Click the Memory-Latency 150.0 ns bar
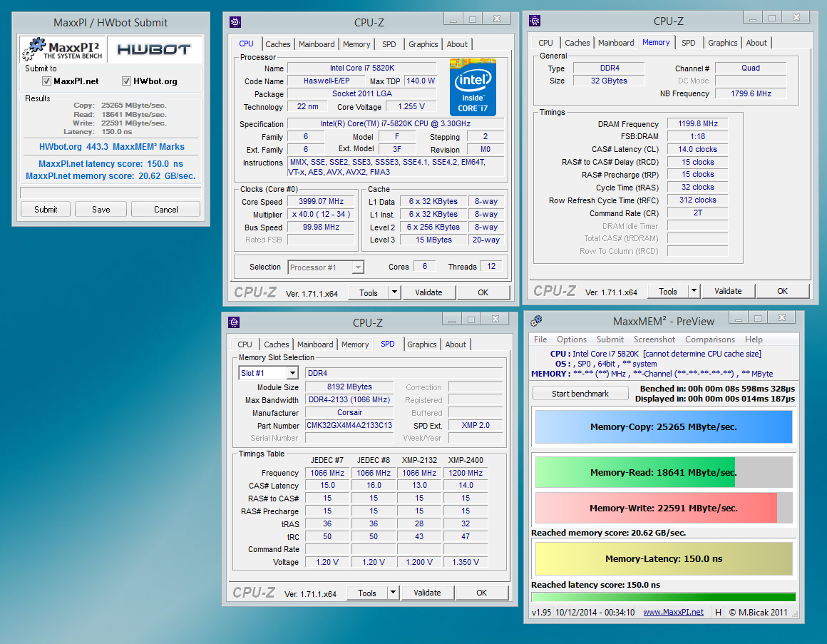The image size is (827, 644). 664,558
